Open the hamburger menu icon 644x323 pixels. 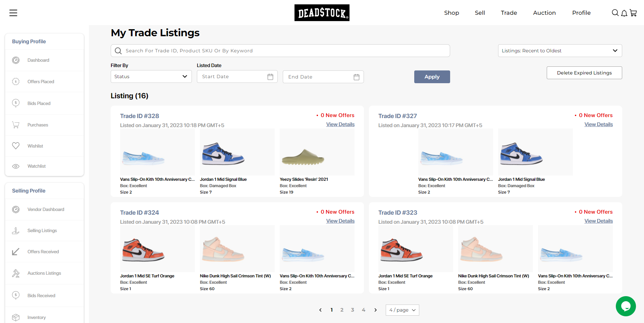(x=13, y=13)
